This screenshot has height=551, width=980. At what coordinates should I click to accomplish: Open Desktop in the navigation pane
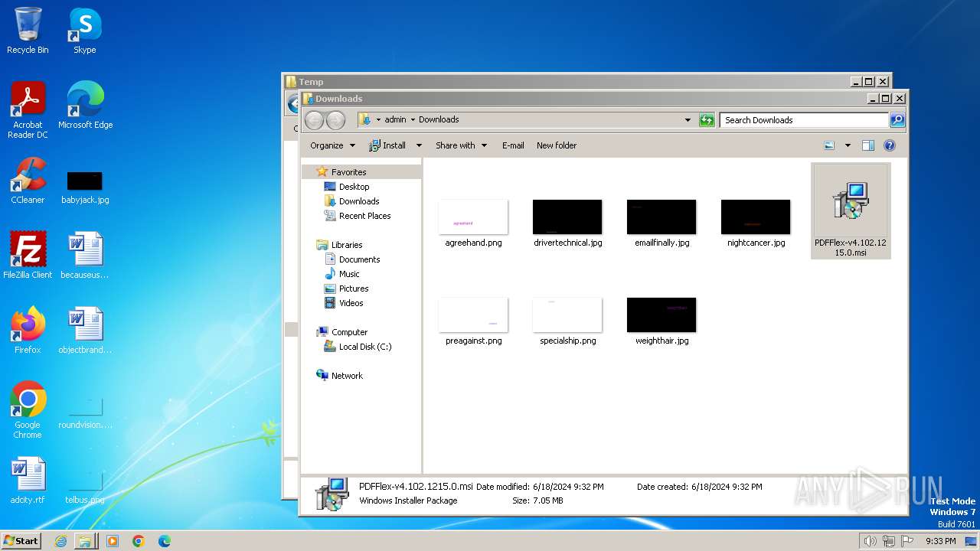click(354, 187)
